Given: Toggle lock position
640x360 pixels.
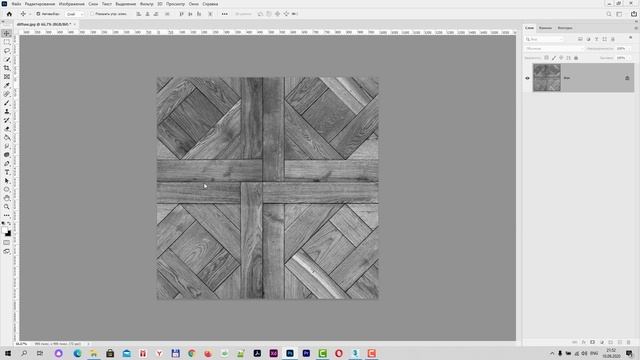Looking at the screenshot, I should (561, 58).
